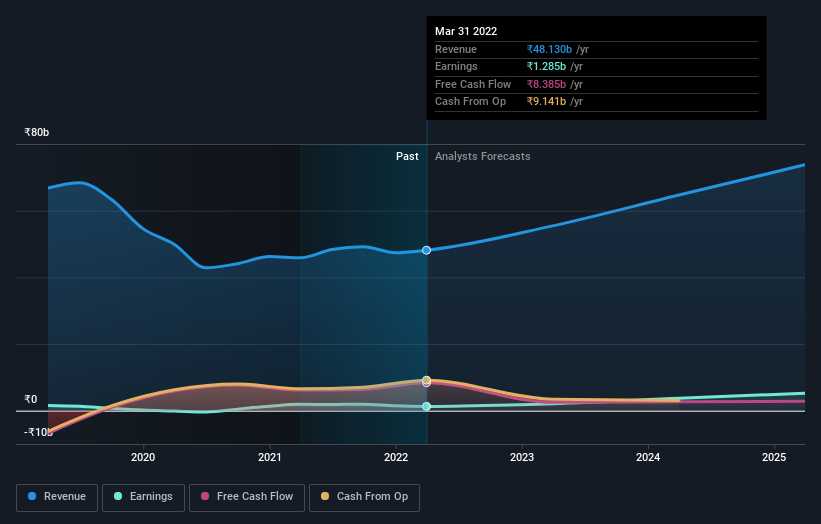
Task: Toggle the Revenue legend button
Action: (x=57, y=497)
